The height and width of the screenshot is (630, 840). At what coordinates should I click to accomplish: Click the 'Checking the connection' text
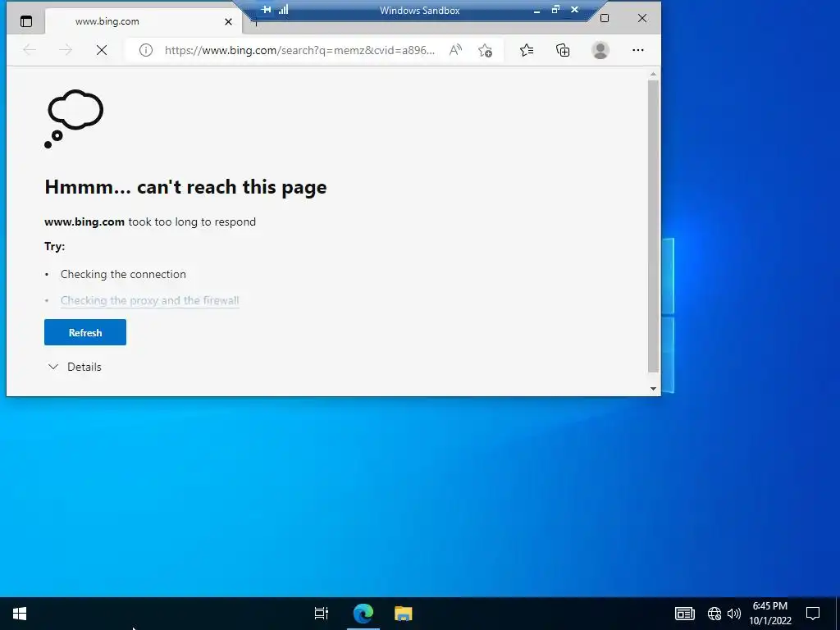(x=123, y=274)
